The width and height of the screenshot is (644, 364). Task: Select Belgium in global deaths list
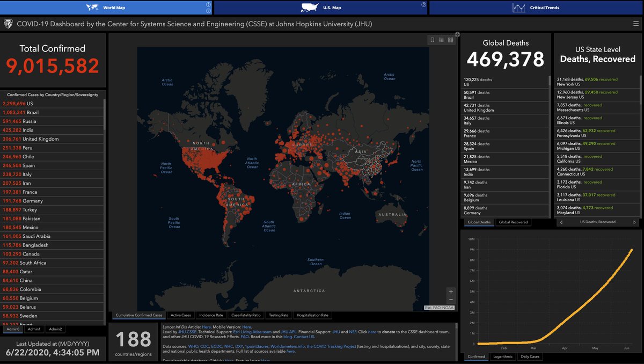pyautogui.click(x=504, y=198)
